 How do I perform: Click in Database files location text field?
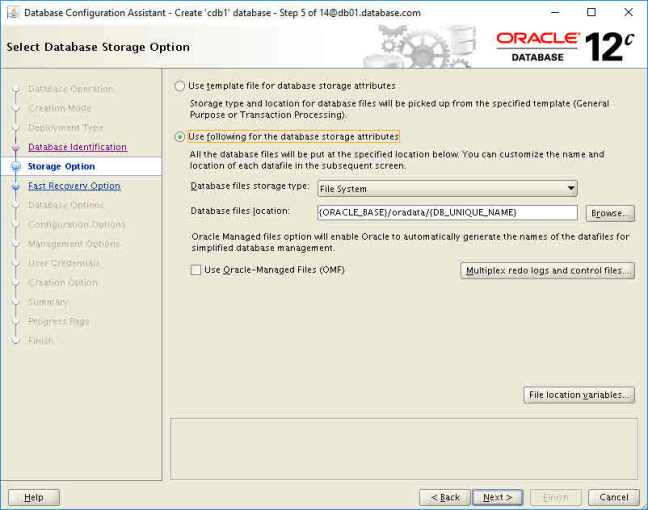click(446, 213)
